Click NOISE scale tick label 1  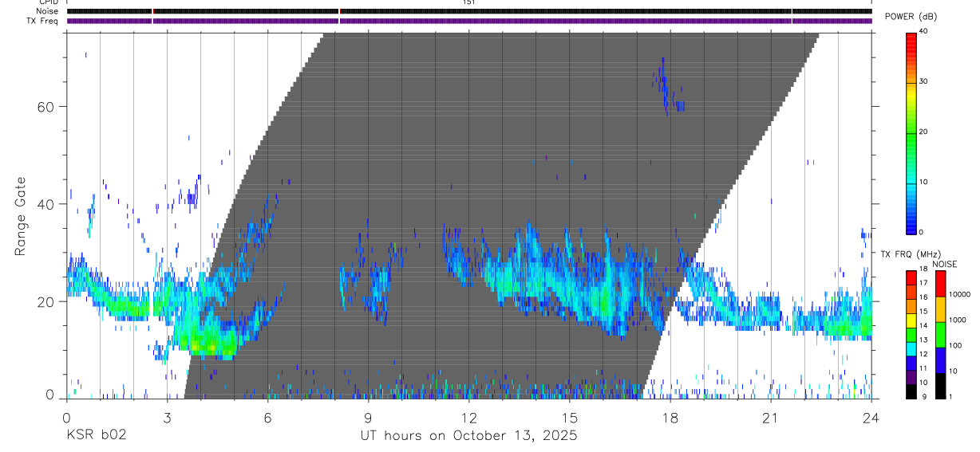(951, 396)
